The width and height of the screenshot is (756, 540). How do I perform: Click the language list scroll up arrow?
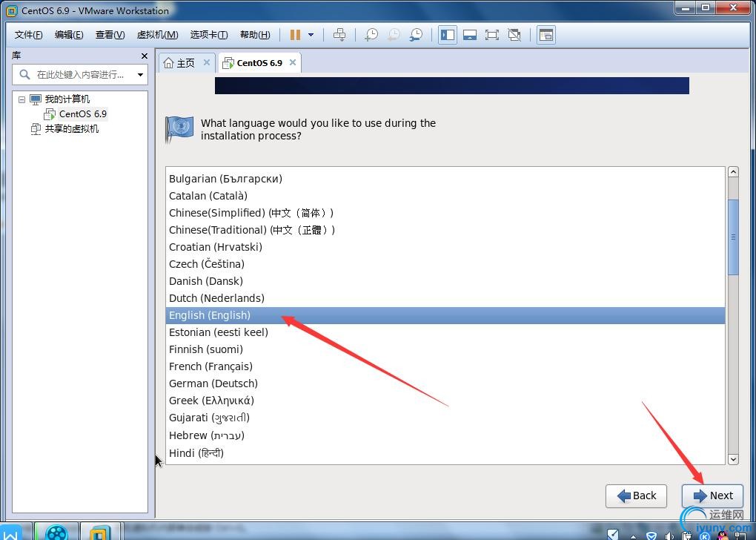pyautogui.click(x=733, y=172)
